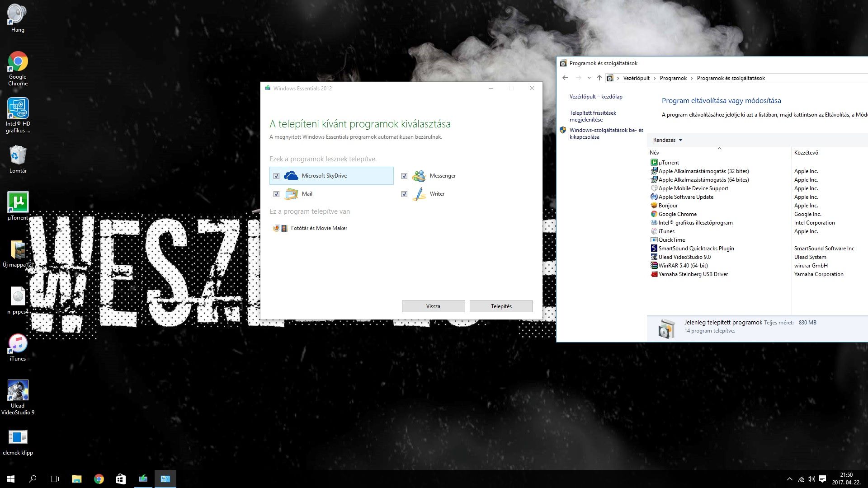The height and width of the screenshot is (488, 868).
Task: Switch to Windows Essentials taskbar button
Action: (x=143, y=479)
